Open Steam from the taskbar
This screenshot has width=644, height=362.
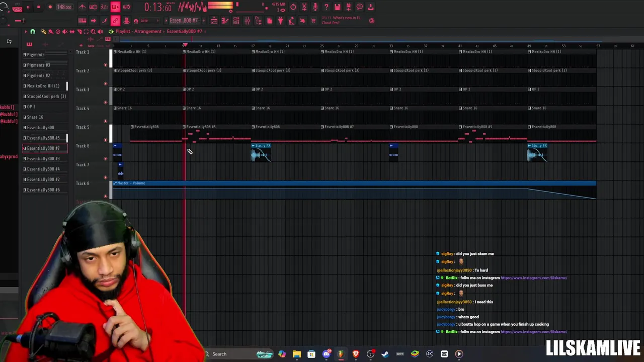pos(385,354)
